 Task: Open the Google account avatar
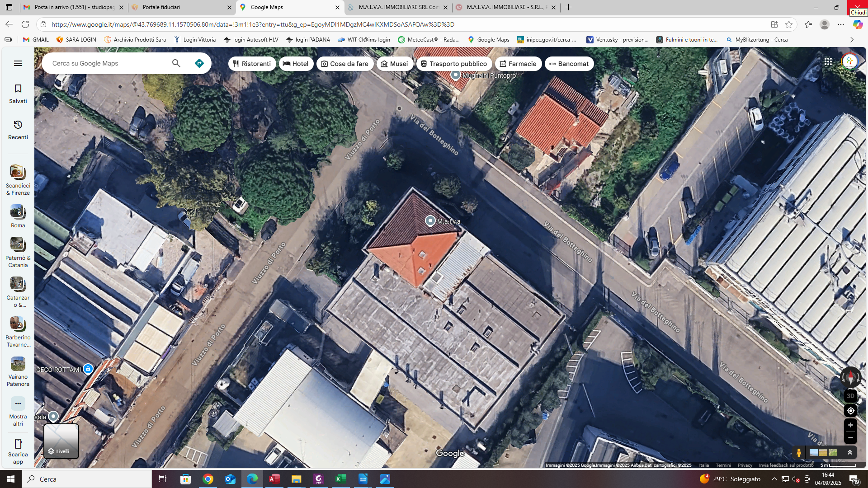point(849,62)
